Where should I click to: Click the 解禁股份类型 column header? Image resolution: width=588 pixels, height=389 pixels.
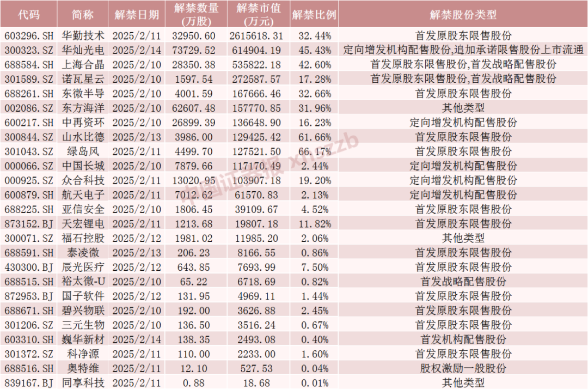coord(463,14)
